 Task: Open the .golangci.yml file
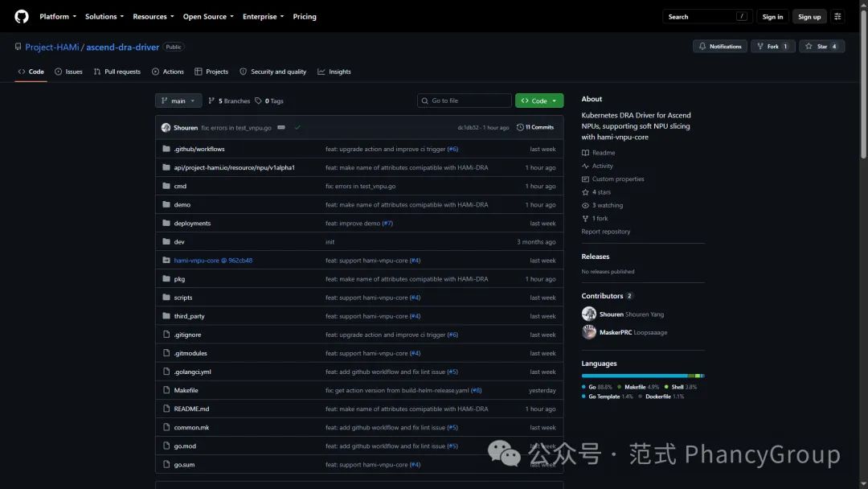pyautogui.click(x=192, y=372)
